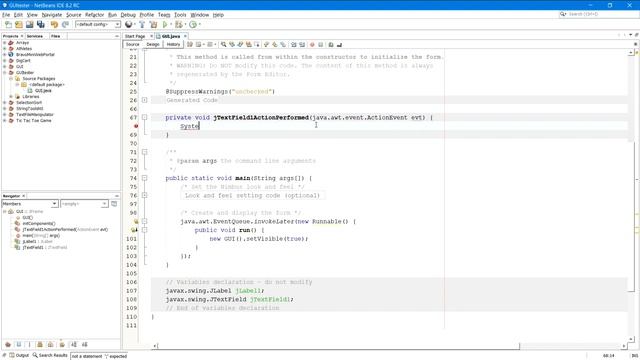This screenshot has height=360, width=640.
Task: Click the Source view button
Action: tap(132, 44)
